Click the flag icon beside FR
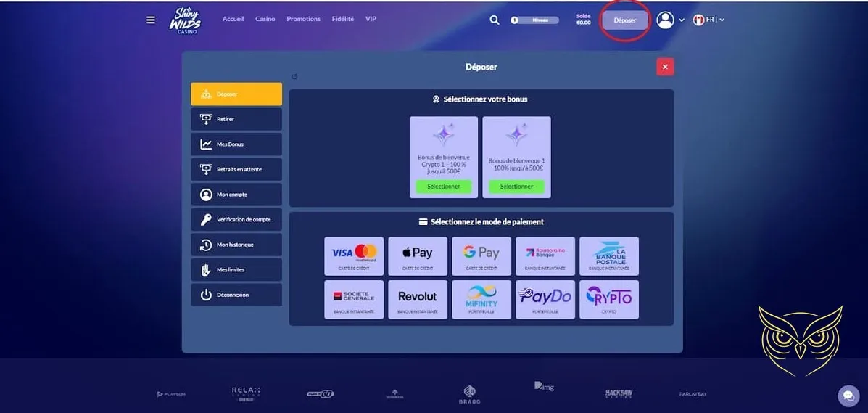This screenshot has height=413, width=868. [x=698, y=20]
